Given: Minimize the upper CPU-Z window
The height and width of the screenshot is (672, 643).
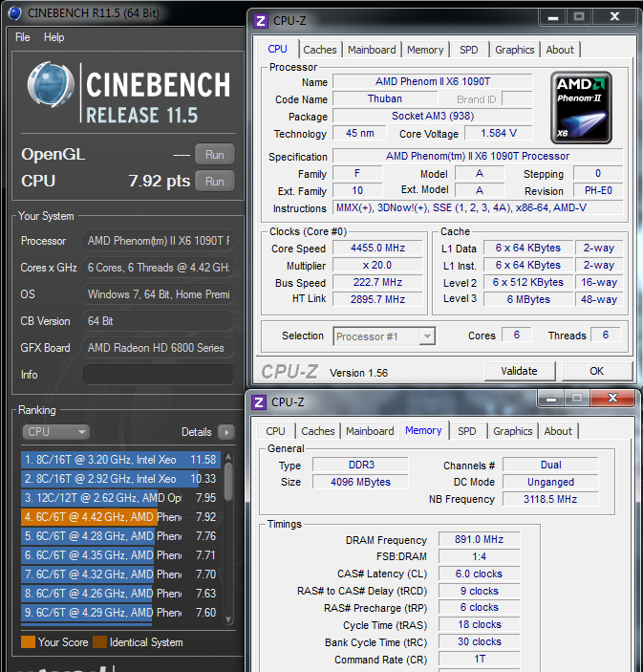Looking at the screenshot, I should click(553, 17).
